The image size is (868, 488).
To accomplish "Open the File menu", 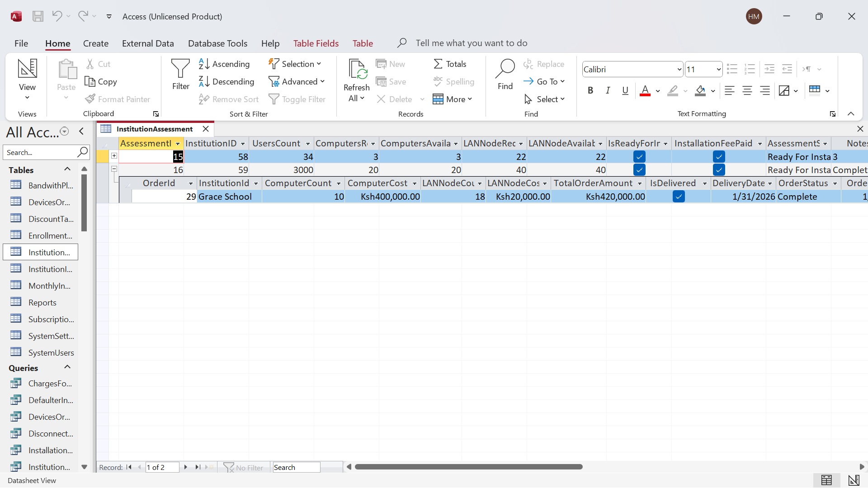I will 21,43.
